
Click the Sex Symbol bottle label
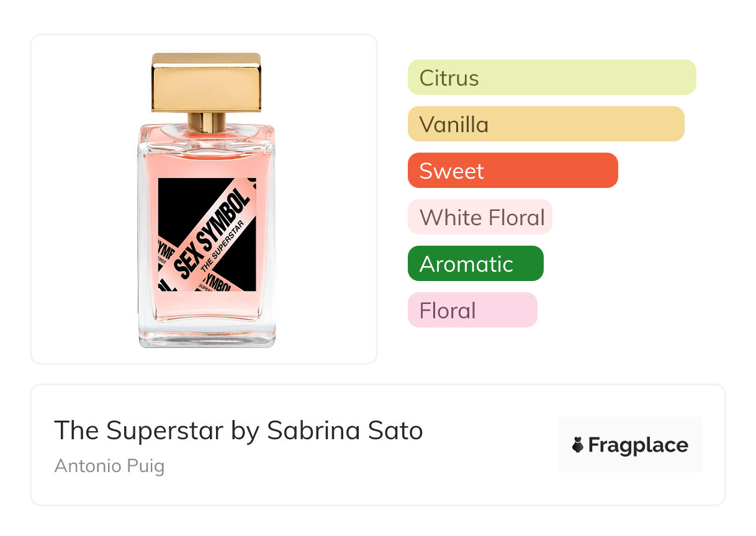point(207,234)
